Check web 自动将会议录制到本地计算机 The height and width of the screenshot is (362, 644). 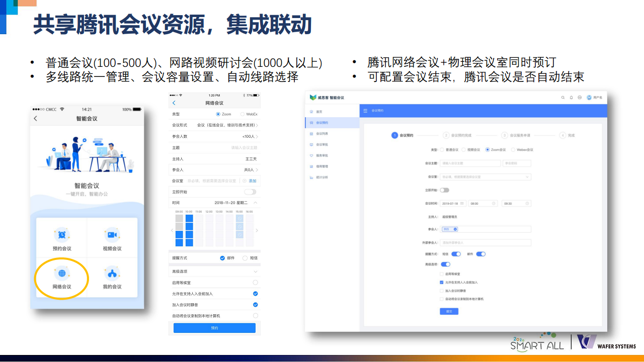pyautogui.click(x=442, y=299)
